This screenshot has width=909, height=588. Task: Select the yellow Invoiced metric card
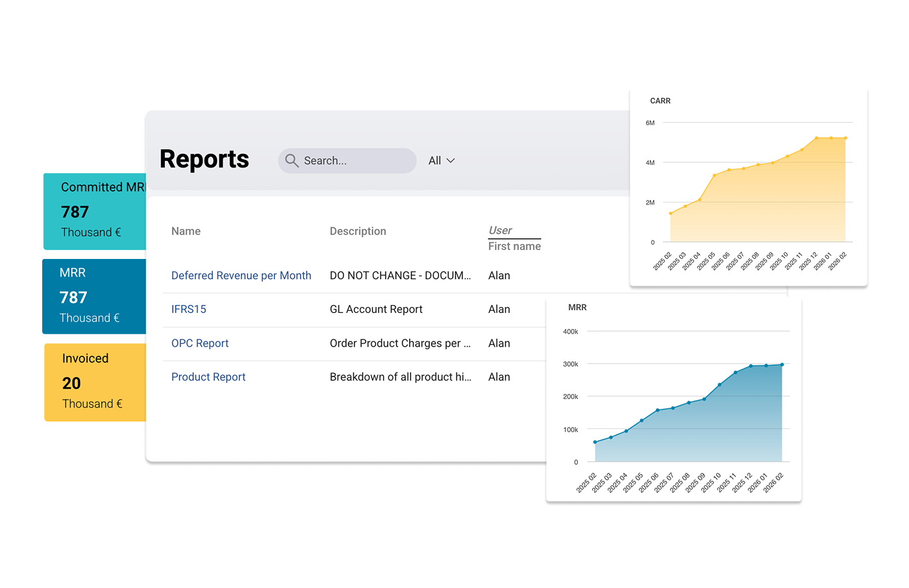pyautogui.click(x=95, y=382)
